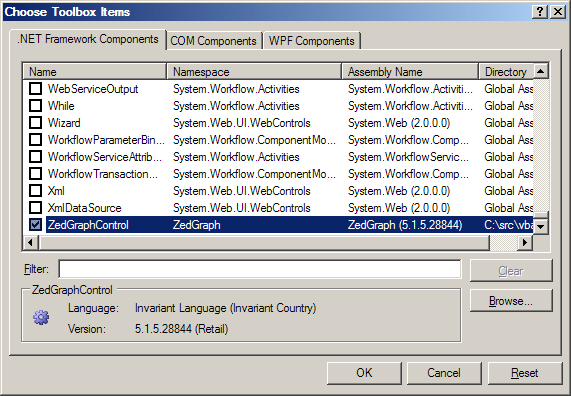This screenshot has width=571, height=396.
Task: Select the While row name
Action: 61,106
